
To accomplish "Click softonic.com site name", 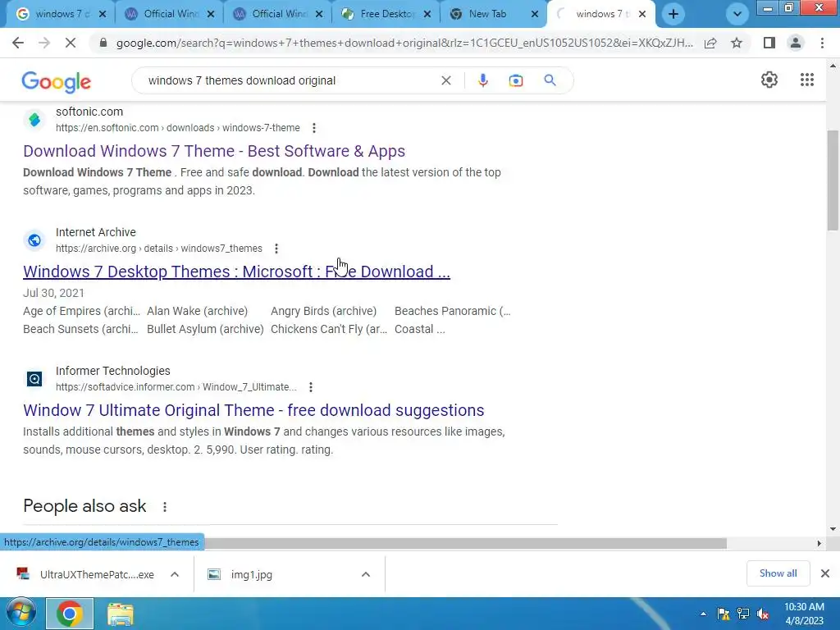I will pos(89,112).
